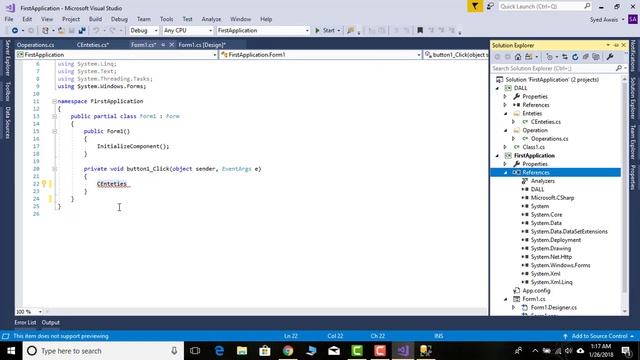Viewport: 640px width, 360px height.
Task: Select System.Windows.Forms reference
Action: pos(560,266)
